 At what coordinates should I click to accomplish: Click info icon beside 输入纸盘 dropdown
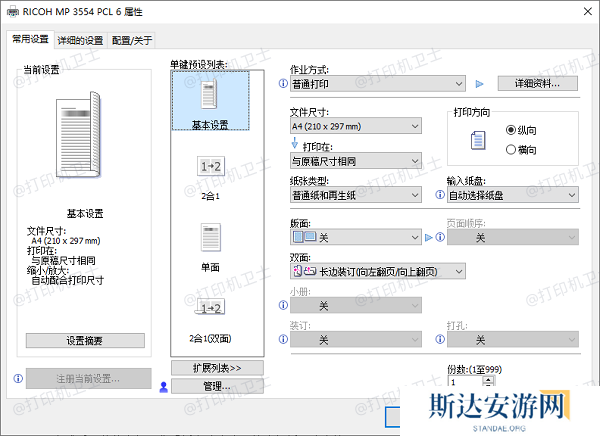point(440,195)
